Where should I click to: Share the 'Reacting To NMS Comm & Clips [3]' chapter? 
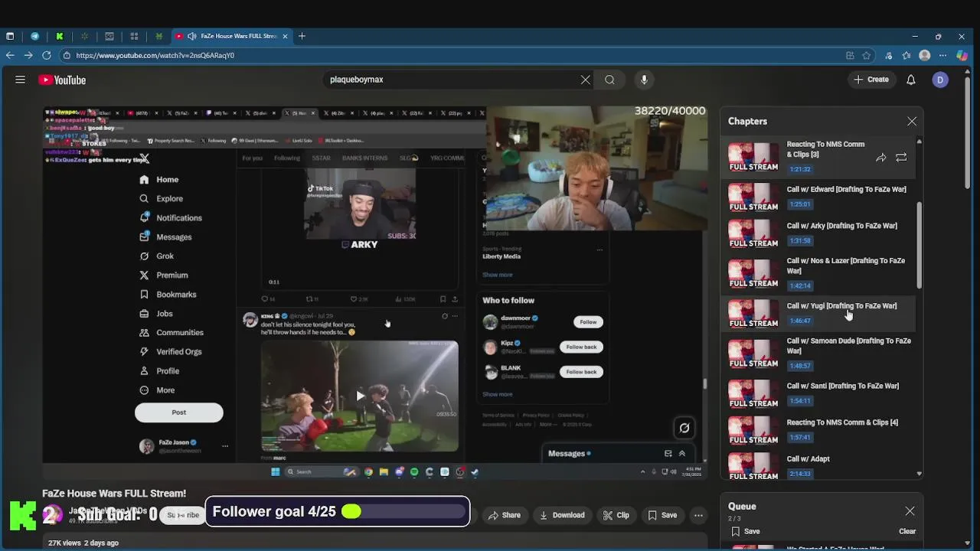click(881, 158)
